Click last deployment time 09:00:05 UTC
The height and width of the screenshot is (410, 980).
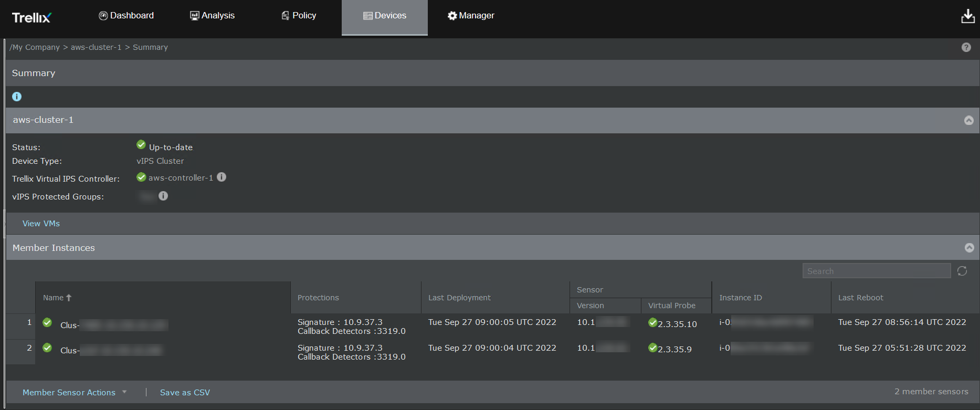(x=492, y=322)
